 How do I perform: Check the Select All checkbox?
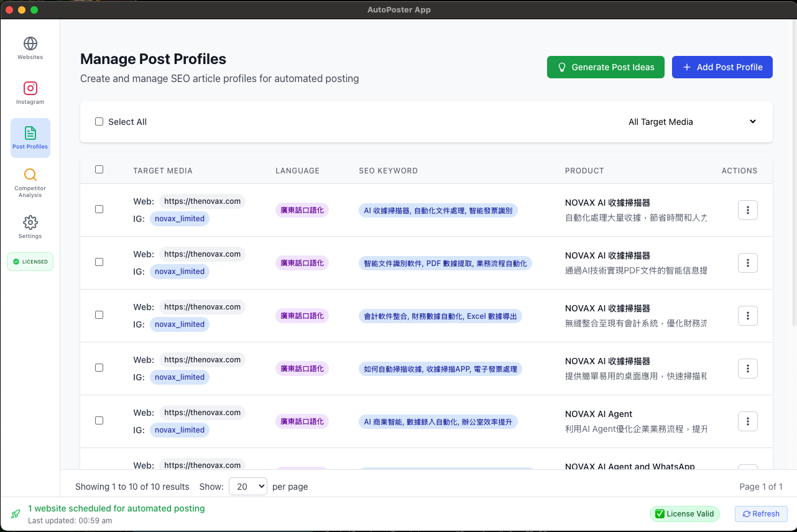pos(99,122)
